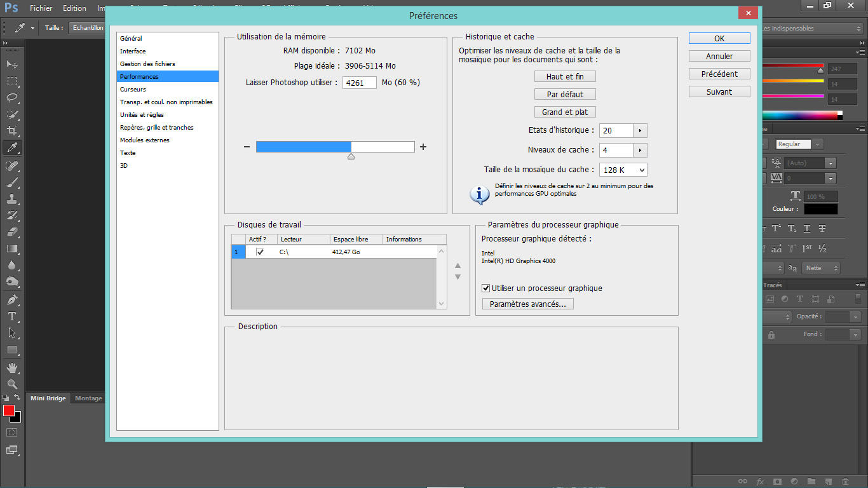Apply underline text style icon

click(x=807, y=228)
